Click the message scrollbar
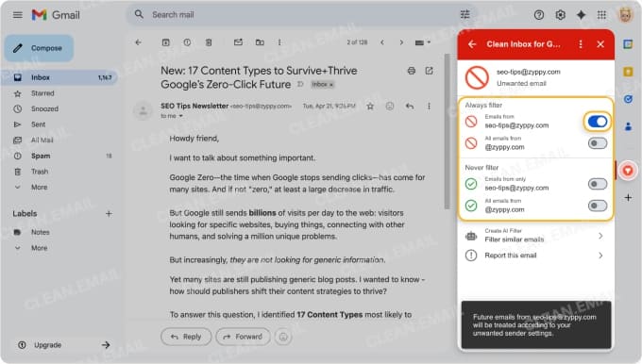642x364 pixels. [448, 131]
